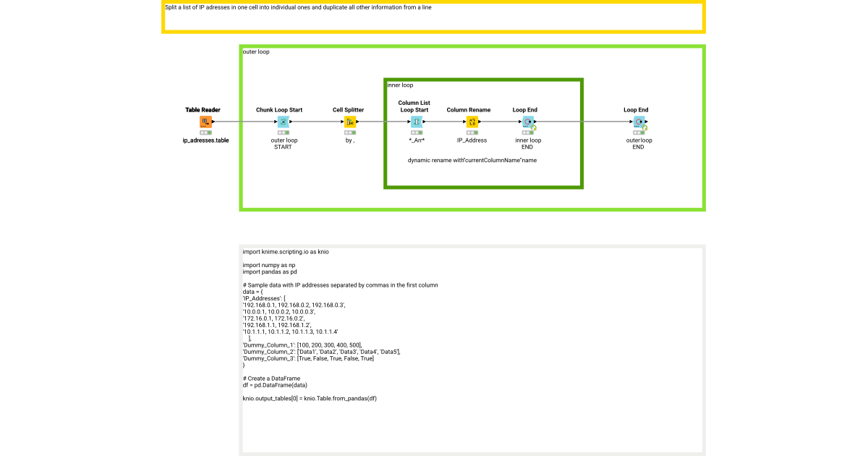This screenshot has height=456, width=868.
Task: Click the 'inner loop' annotation border
Action: (x=483, y=79)
